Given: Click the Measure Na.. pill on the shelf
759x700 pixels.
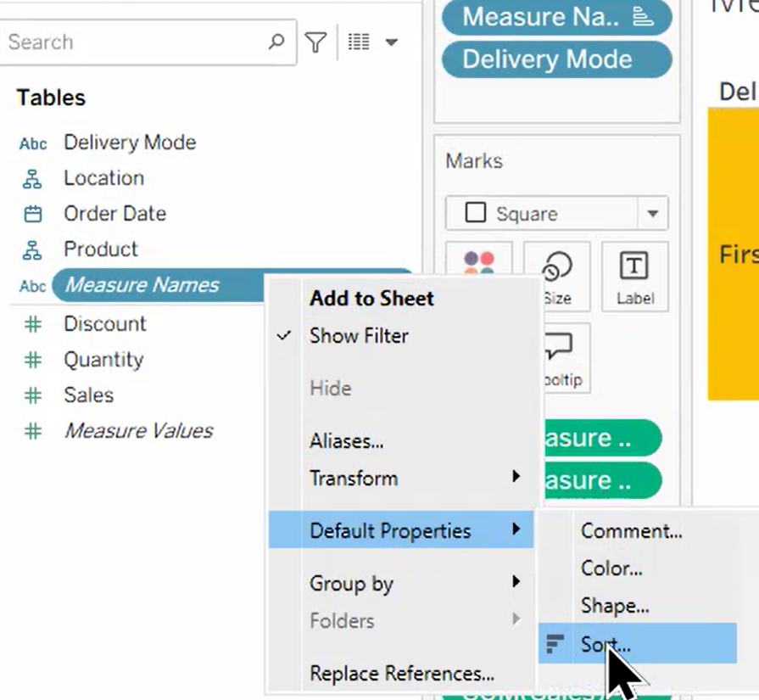Looking at the screenshot, I should click(x=556, y=17).
